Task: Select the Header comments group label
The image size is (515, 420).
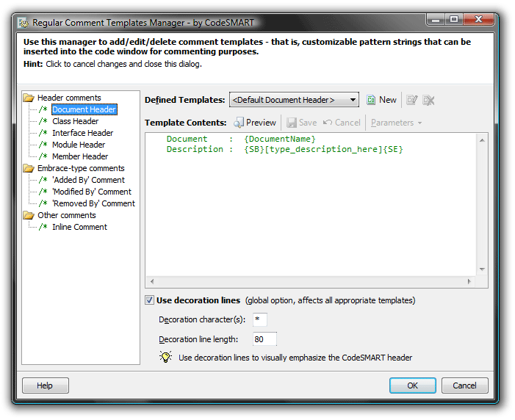Action: [69, 98]
